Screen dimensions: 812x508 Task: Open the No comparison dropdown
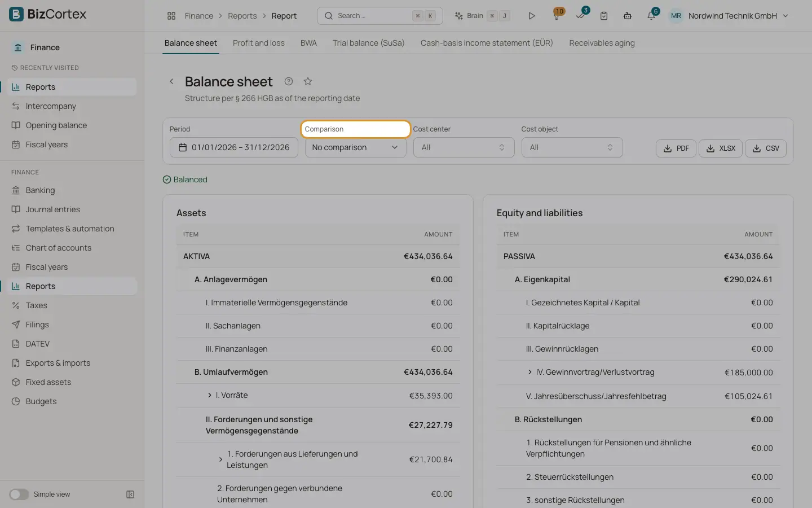[355, 147]
